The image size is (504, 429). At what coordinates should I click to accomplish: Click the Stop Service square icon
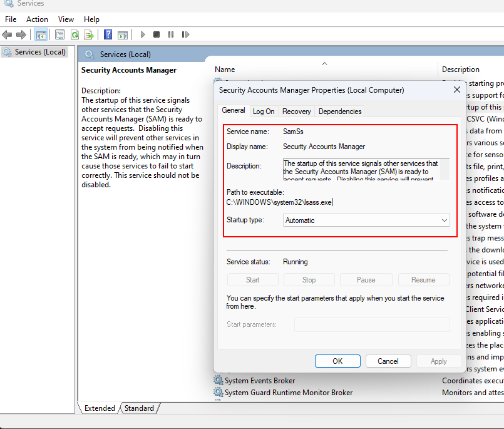[157, 34]
